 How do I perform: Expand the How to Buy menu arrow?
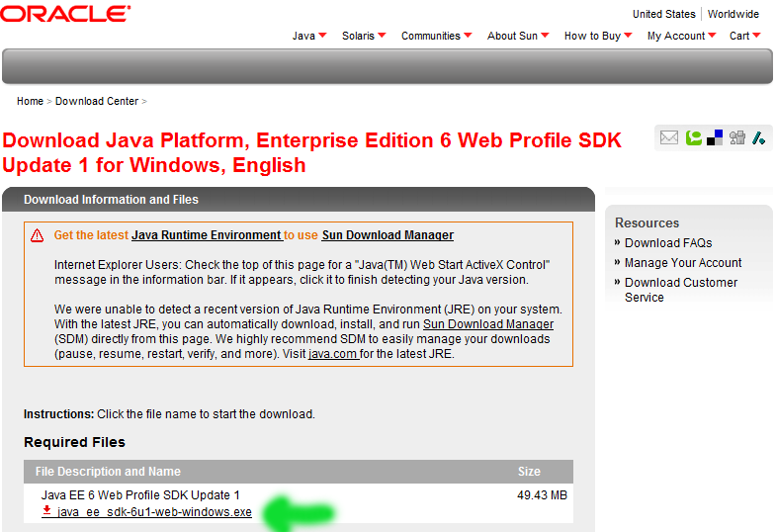pyautogui.click(x=628, y=36)
